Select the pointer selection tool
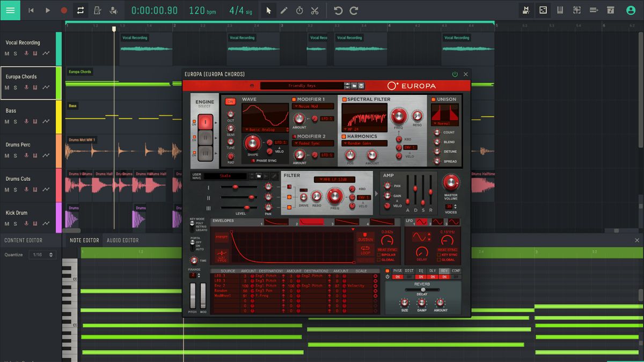This screenshot has width=644, height=362. click(268, 10)
